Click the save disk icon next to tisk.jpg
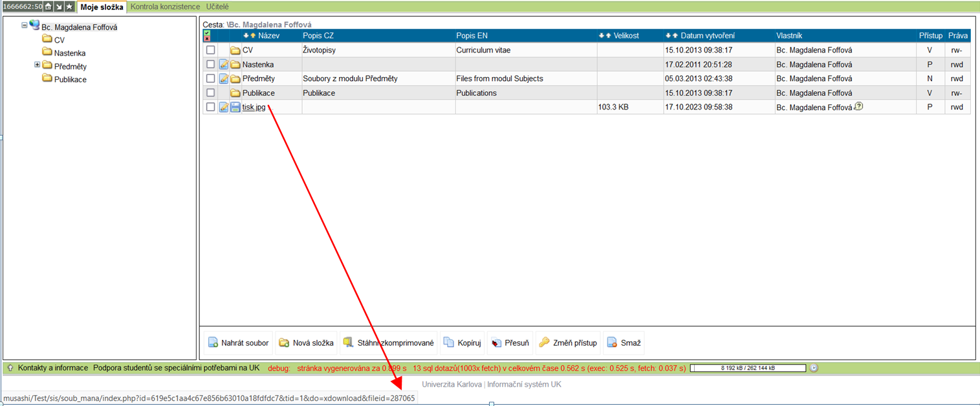980x406 pixels. (x=235, y=107)
